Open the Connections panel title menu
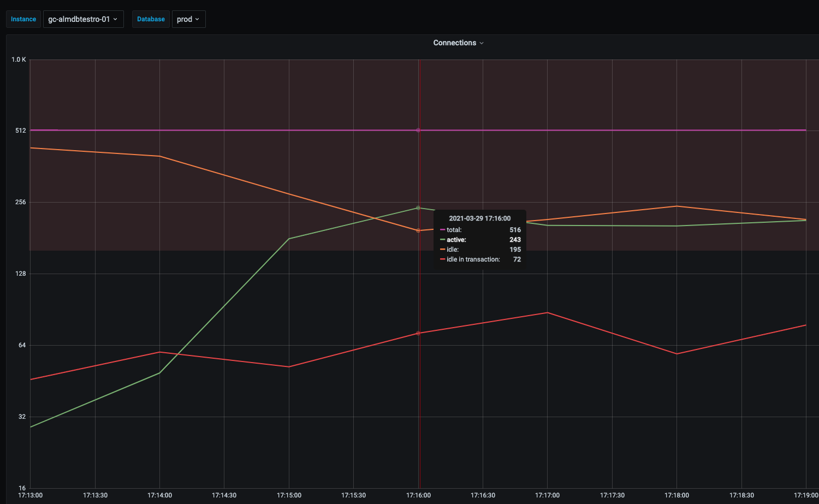The image size is (819, 504). 454,43
